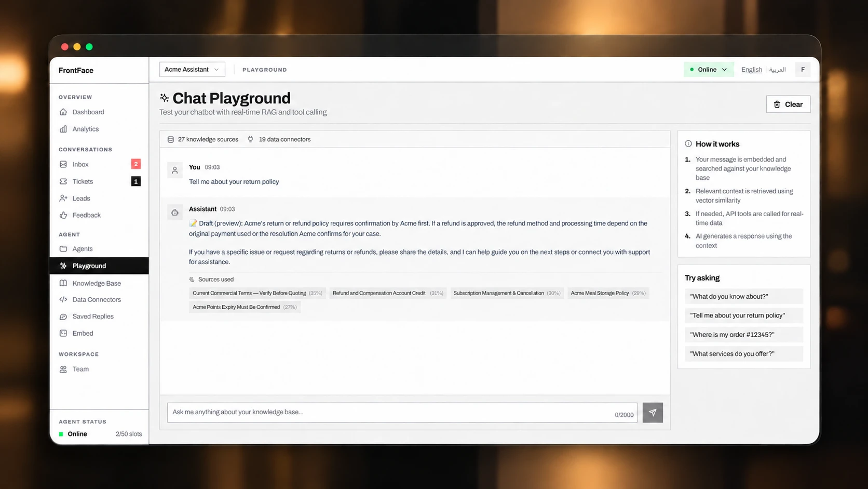The width and height of the screenshot is (868, 489).
Task: Pick suggestion "What services do you offer?"
Action: click(743, 354)
